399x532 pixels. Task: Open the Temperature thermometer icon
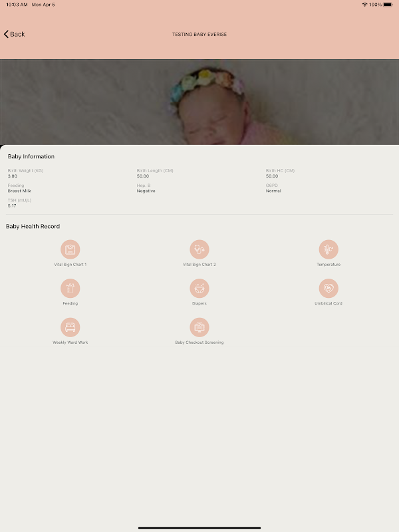[329, 249]
